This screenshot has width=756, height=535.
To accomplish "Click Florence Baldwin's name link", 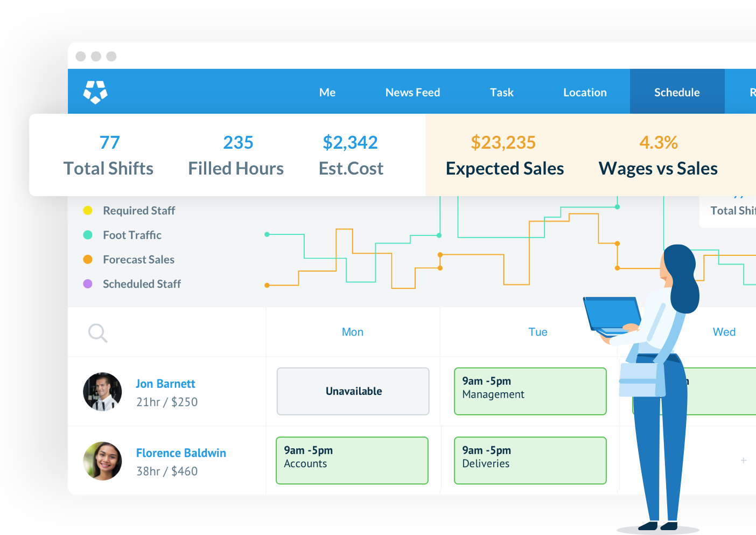I will click(181, 453).
